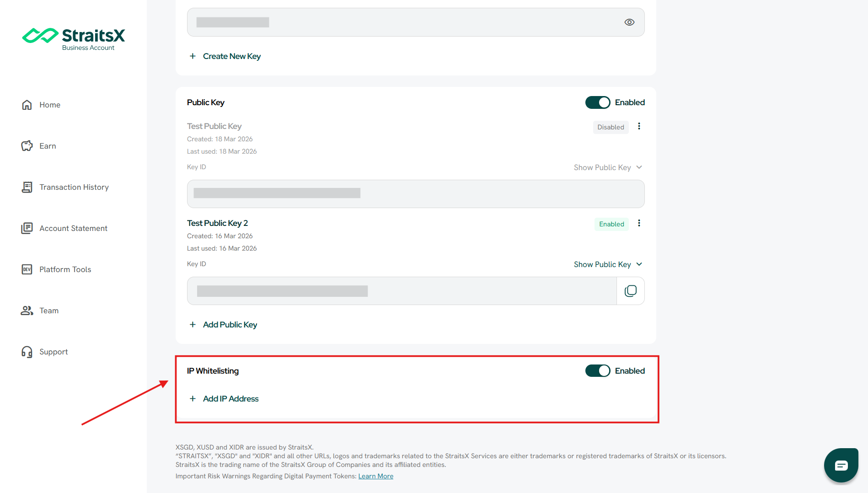Expand Show Public Key for Test Public Key
The height and width of the screenshot is (493, 868).
click(608, 167)
